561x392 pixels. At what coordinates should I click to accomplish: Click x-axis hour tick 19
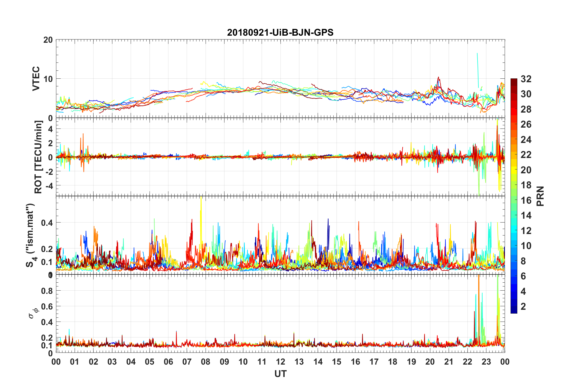(411, 362)
